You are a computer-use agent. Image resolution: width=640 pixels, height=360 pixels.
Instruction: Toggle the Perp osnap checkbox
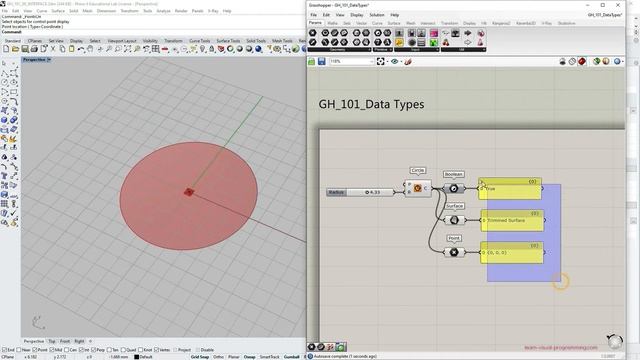point(93,350)
